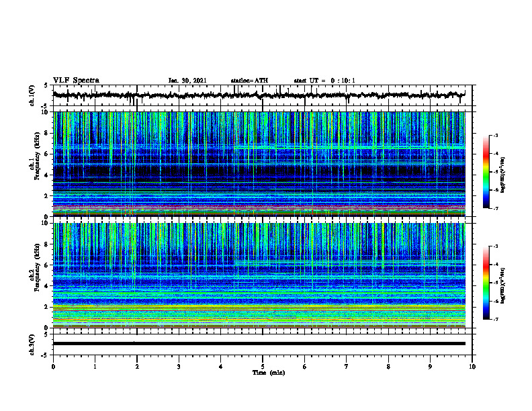Click the 'ch.3(V)' axis label
This screenshot has height=411, width=532.
click(32, 345)
